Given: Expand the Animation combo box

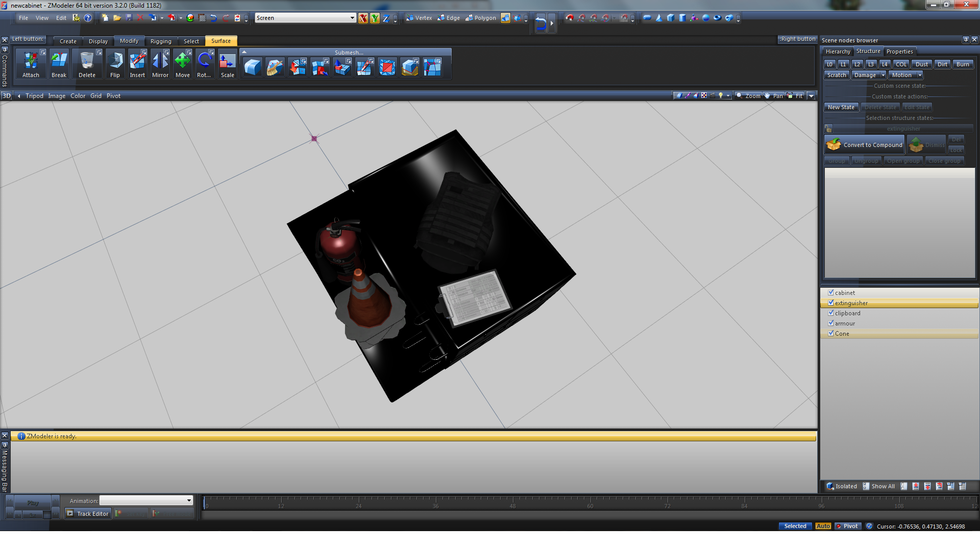Looking at the screenshot, I should [189, 500].
